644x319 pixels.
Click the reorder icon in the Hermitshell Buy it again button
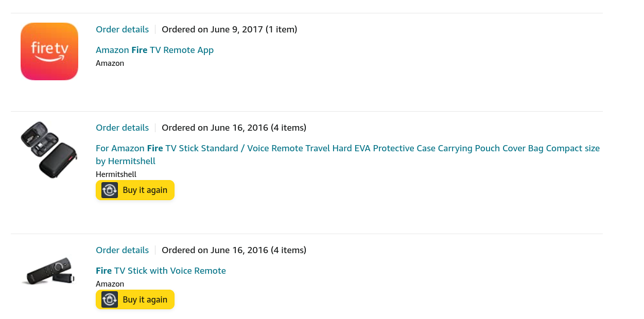point(110,190)
